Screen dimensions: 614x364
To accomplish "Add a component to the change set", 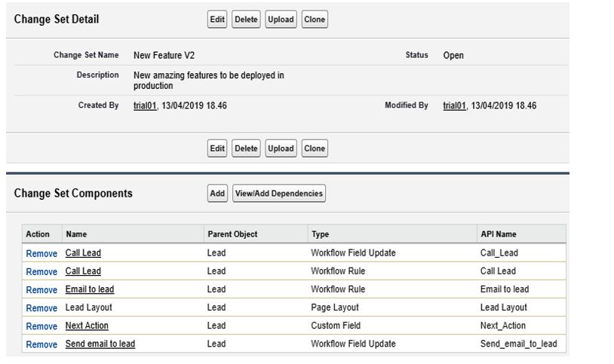I will (217, 194).
